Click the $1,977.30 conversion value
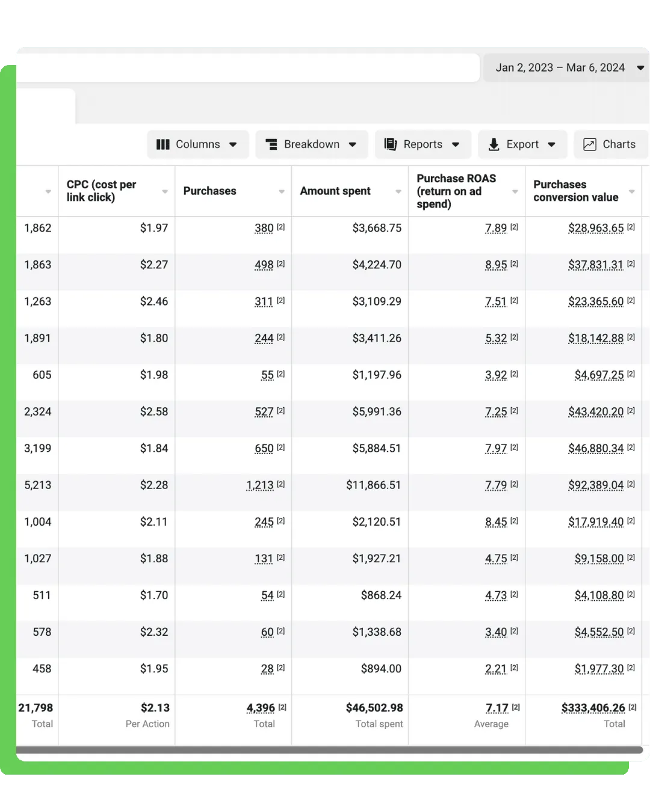This screenshot has height=812, width=650. tap(599, 668)
